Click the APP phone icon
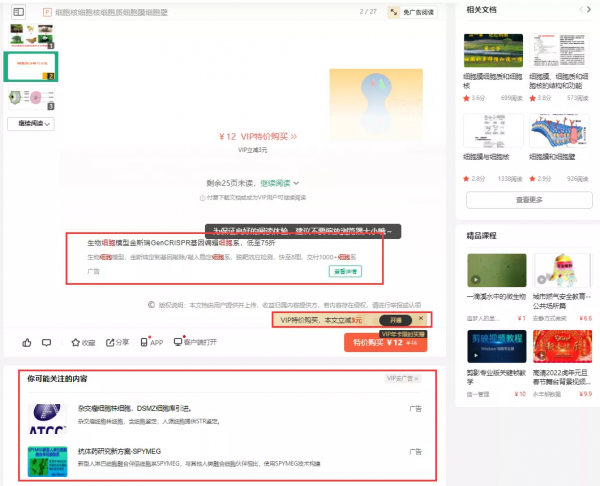The image size is (600, 486). (144, 342)
